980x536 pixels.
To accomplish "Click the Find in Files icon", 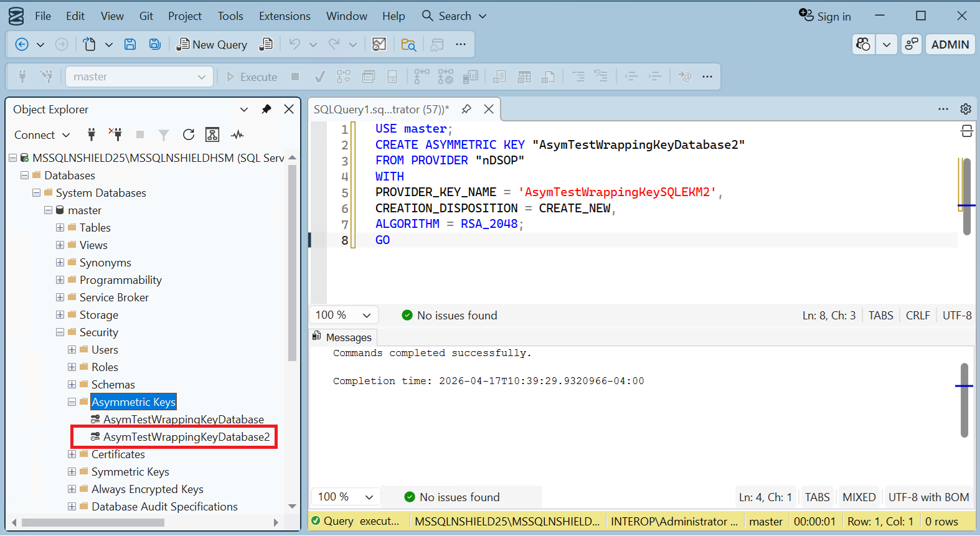I will coord(408,44).
